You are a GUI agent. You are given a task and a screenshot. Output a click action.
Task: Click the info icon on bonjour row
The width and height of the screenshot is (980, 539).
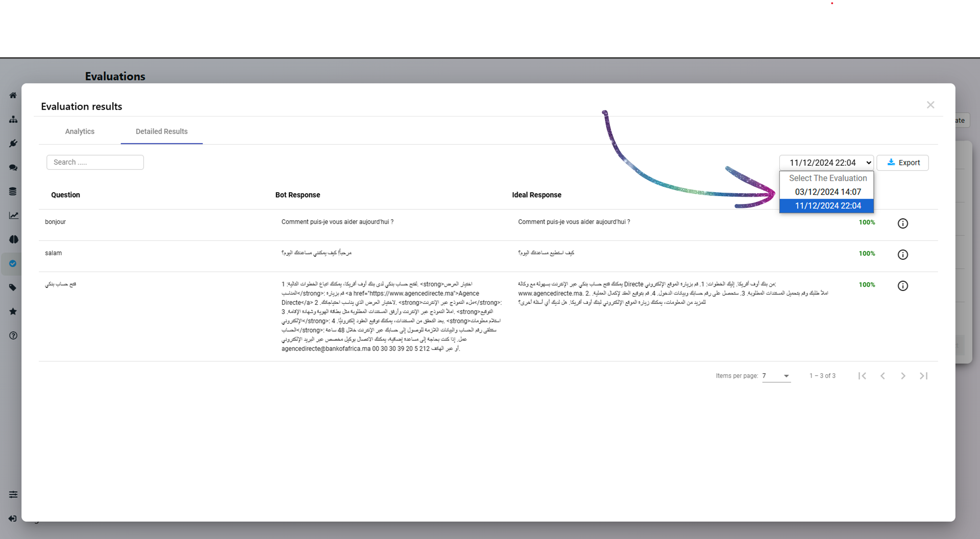[x=903, y=223]
